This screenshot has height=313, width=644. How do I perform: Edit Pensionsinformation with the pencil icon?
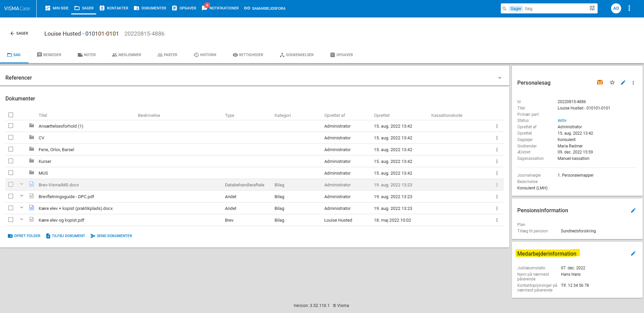633,211
